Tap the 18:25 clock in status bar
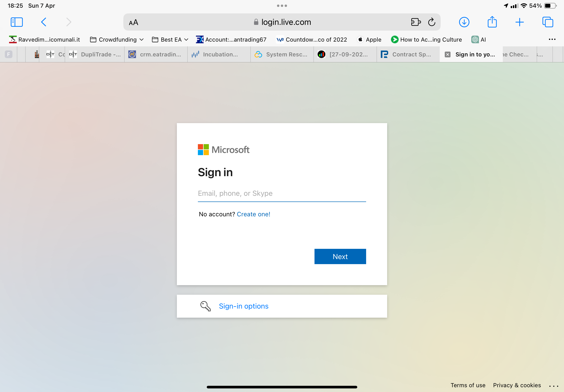 [x=15, y=6]
